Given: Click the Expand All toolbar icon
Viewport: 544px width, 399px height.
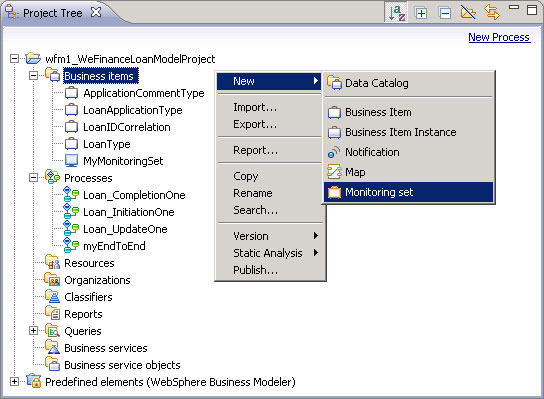Looking at the screenshot, I should [421, 13].
